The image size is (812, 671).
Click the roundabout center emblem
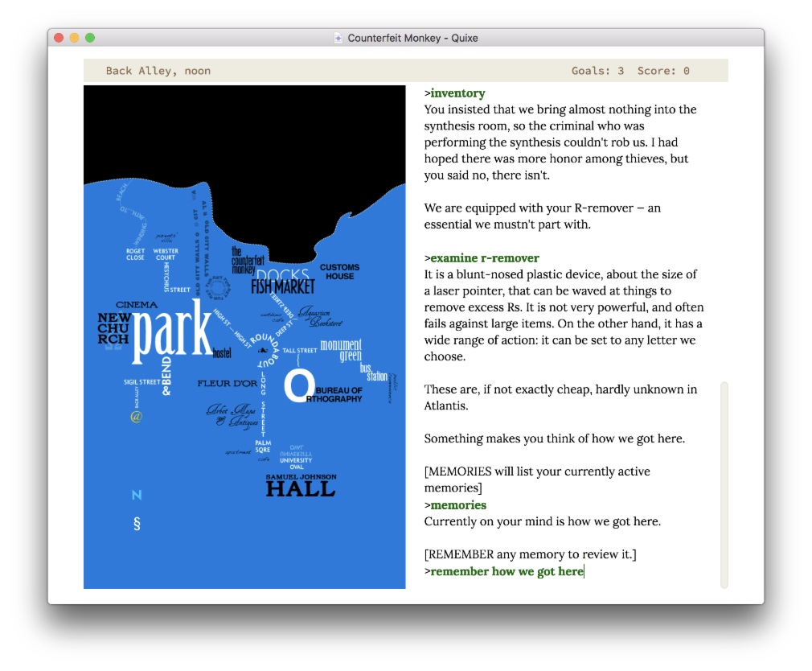click(x=261, y=352)
